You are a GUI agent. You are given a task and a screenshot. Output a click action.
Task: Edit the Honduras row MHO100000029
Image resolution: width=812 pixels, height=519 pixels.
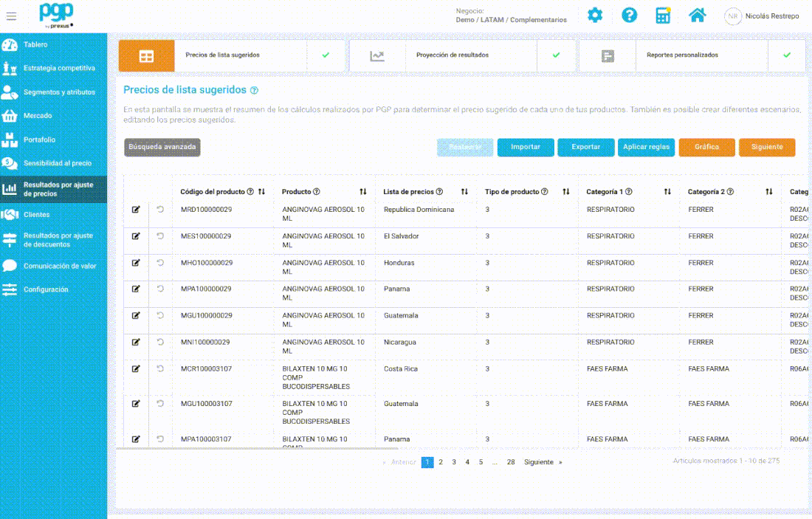(x=136, y=263)
